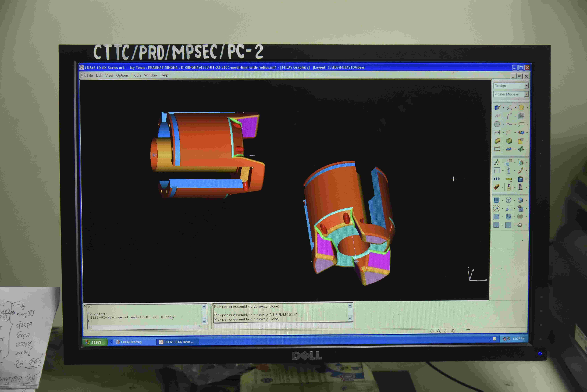Click the reference planes icon
The width and height of the screenshot is (587, 392).
[521, 116]
